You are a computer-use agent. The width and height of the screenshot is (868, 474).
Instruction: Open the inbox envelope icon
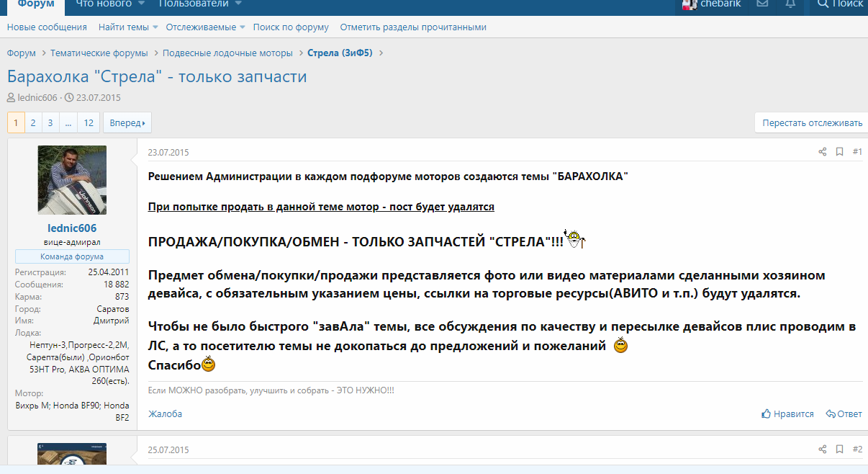point(762,4)
